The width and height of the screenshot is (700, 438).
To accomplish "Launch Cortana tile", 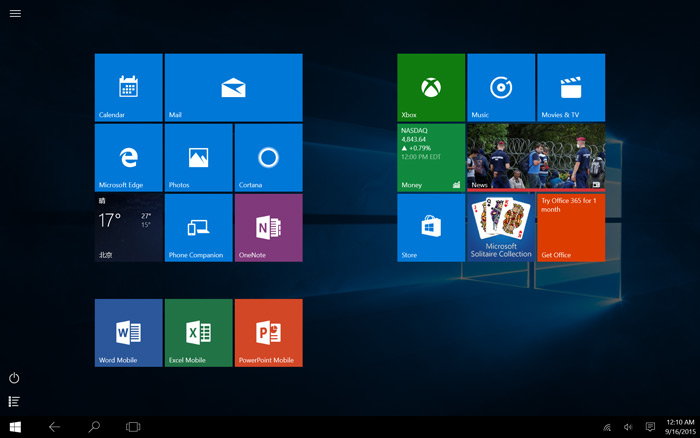I will (268, 157).
